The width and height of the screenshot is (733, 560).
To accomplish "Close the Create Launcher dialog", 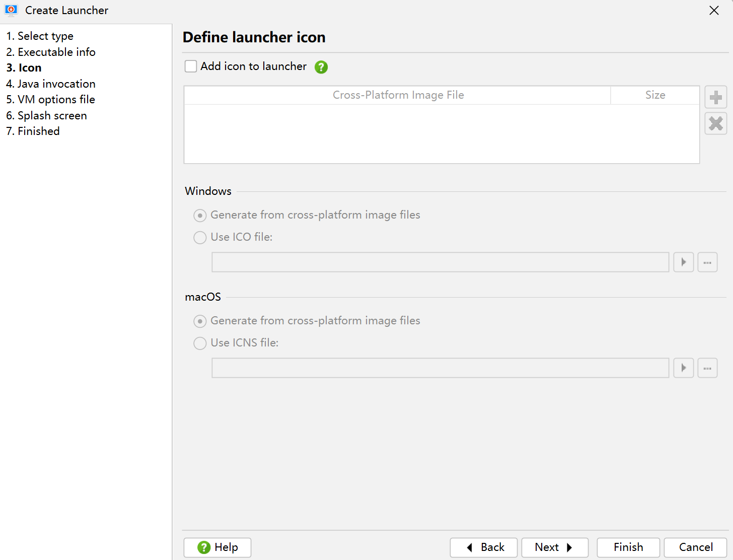I will tap(714, 11).
